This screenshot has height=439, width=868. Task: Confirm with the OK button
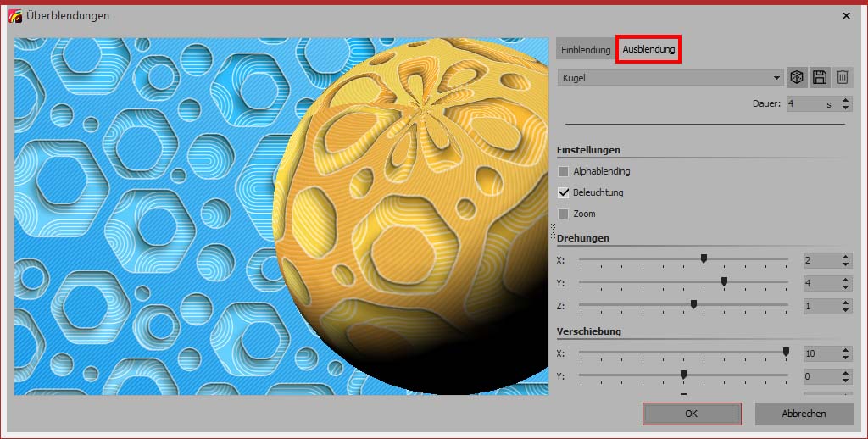(692, 414)
